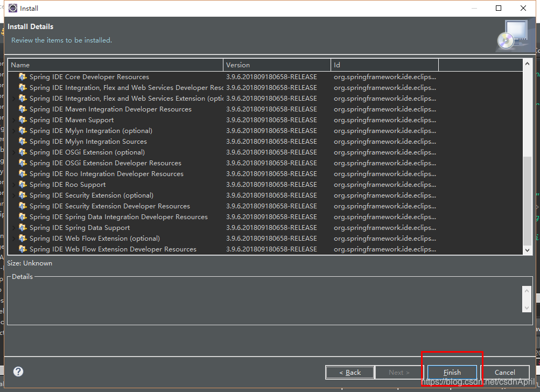This screenshot has width=540, height=392.
Task: Select Spring IDE Mylyn Integration Sources text
Action: coord(88,141)
